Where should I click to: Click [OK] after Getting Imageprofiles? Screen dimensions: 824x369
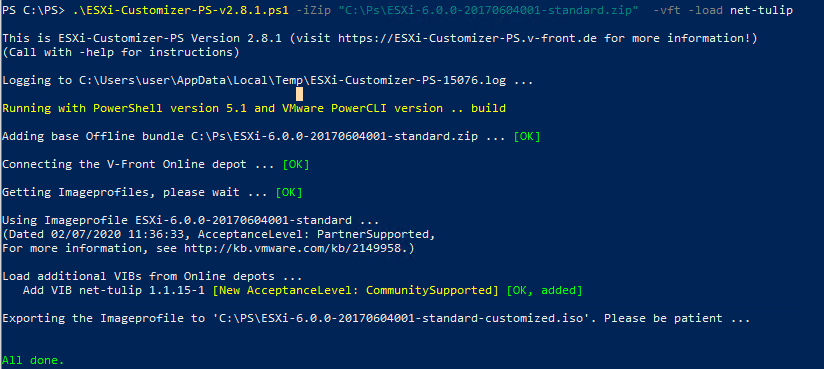[289, 192]
